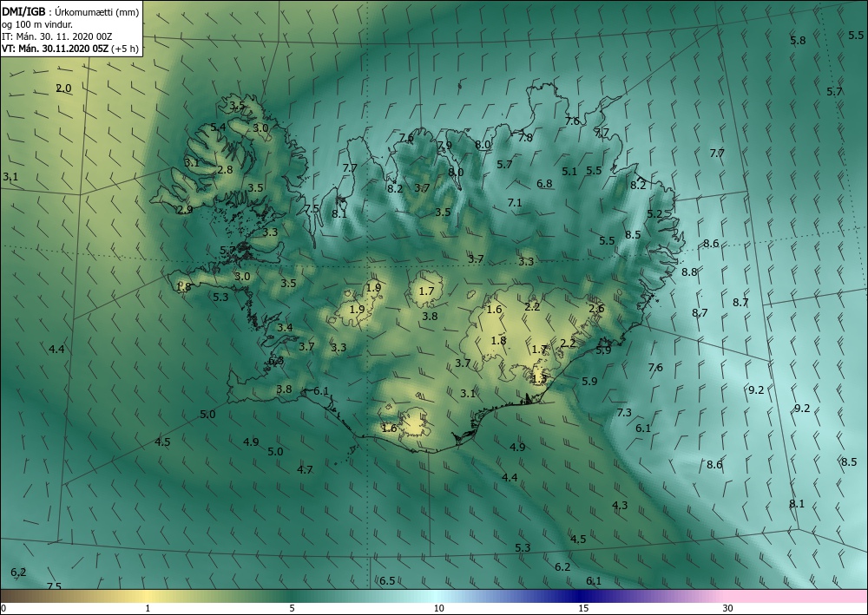Click the '7.9' value on the map
The image size is (868, 615).
coord(444,146)
